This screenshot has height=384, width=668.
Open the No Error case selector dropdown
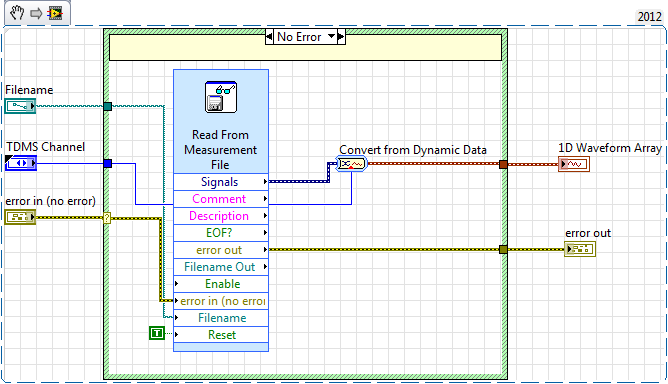pyautogui.click(x=331, y=37)
